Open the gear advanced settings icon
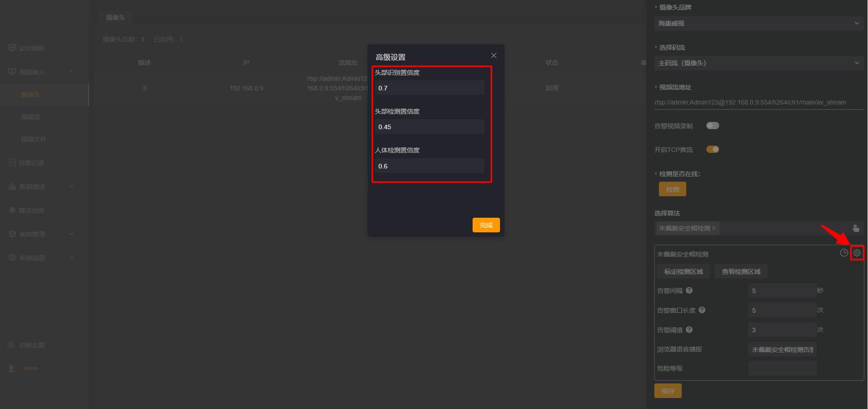868x409 pixels. 857,253
